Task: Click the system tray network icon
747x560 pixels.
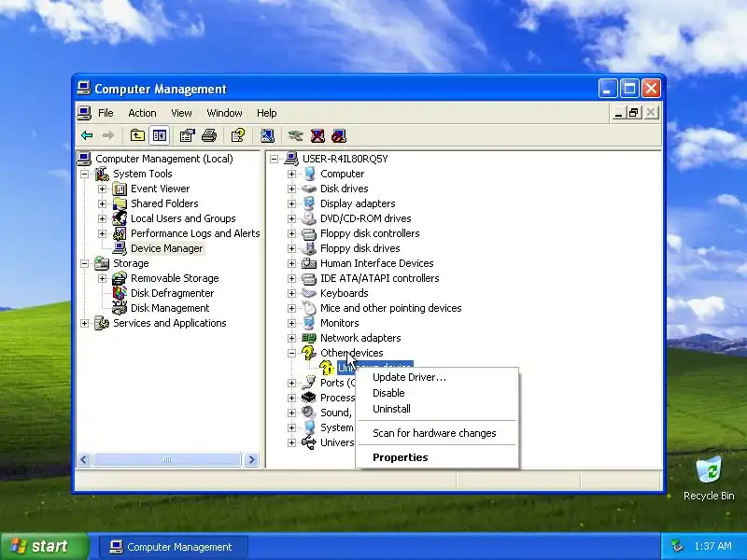Action: 677,546
